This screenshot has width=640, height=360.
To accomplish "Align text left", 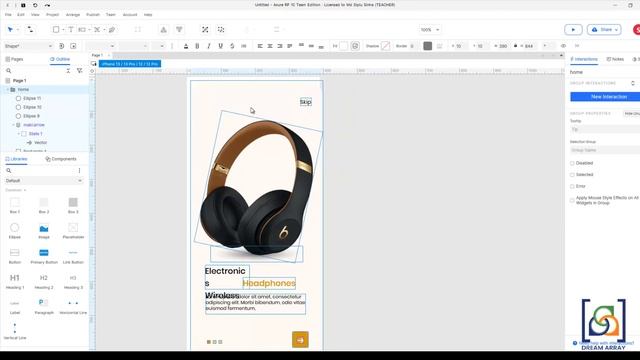I will click(x=260, y=46).
